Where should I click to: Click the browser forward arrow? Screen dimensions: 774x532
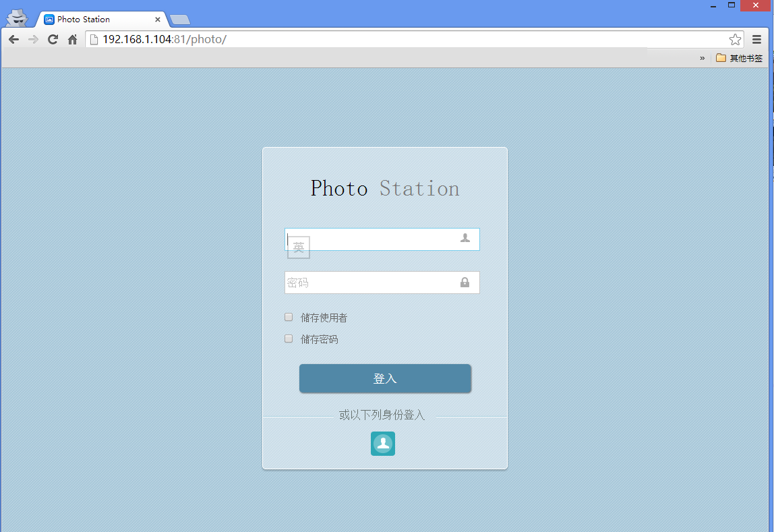click(33, 40)
